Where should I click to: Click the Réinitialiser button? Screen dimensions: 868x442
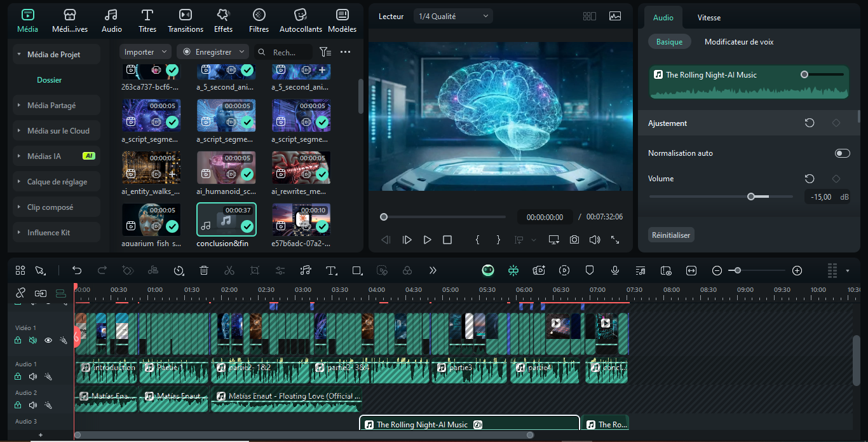pyautogui.click(x=671, y=235)
